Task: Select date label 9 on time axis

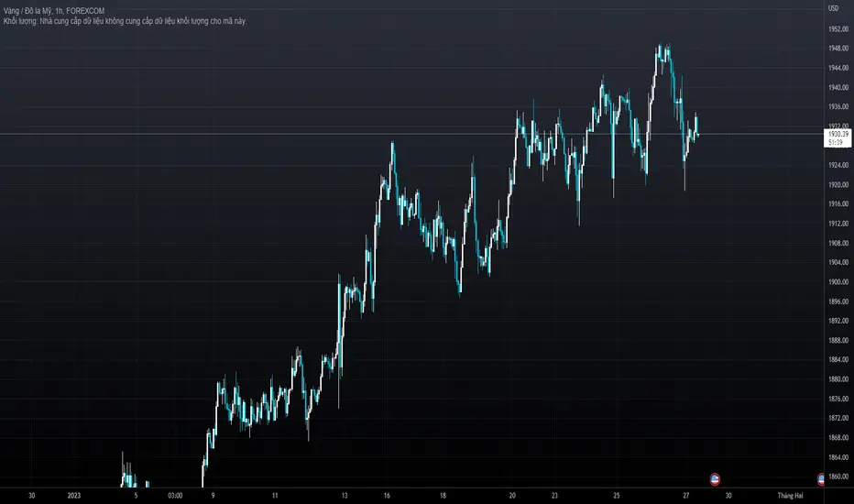Action: [x=213, y=496]
